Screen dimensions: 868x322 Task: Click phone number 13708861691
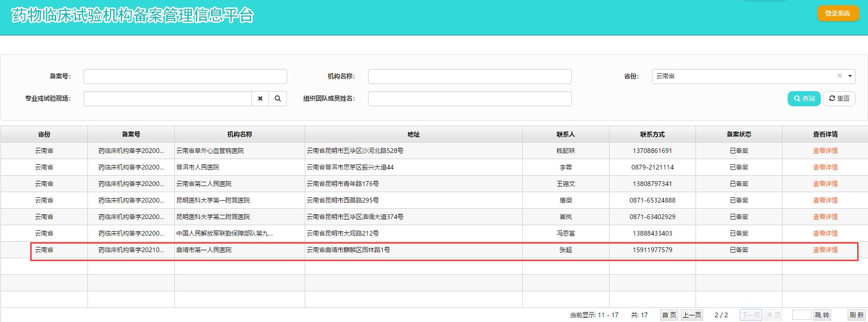(x=652, y=151)
